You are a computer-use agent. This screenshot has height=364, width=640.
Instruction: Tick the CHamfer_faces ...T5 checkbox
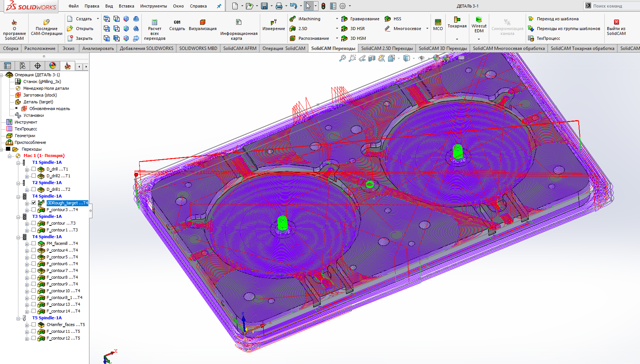tap(34, 325)
